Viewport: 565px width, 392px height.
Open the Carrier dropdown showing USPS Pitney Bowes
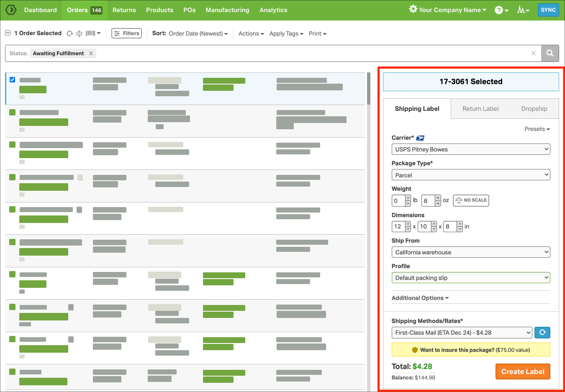[471, 149]
